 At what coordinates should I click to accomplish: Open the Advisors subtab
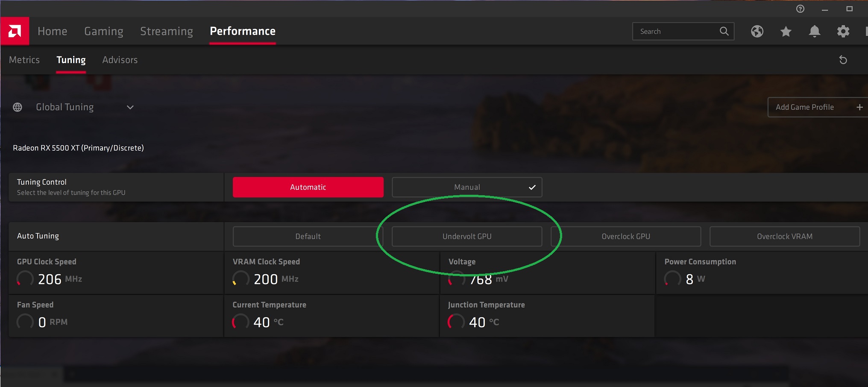[x=120, y=60]
